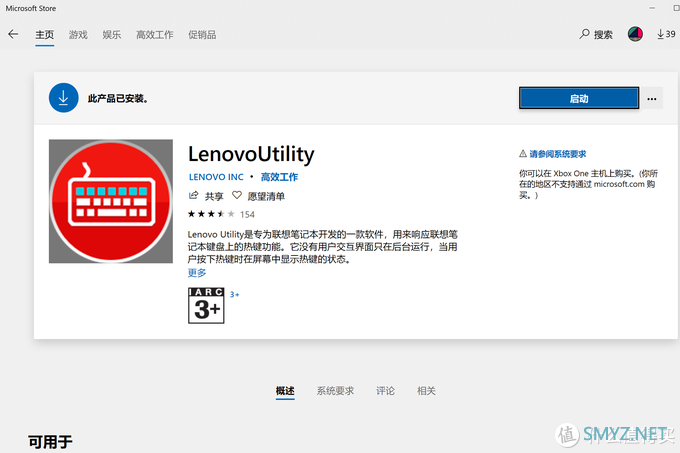
Task: Click the LenovoUtility app title
Action: 251,154
